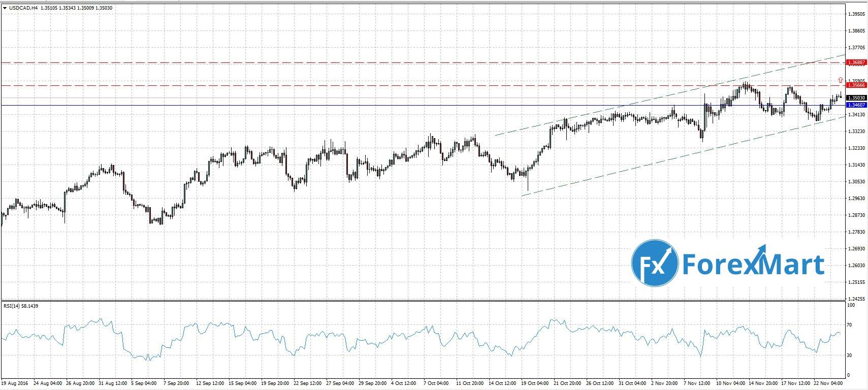Click the USDCAD,H4 chart title text

tap(23, 8)
